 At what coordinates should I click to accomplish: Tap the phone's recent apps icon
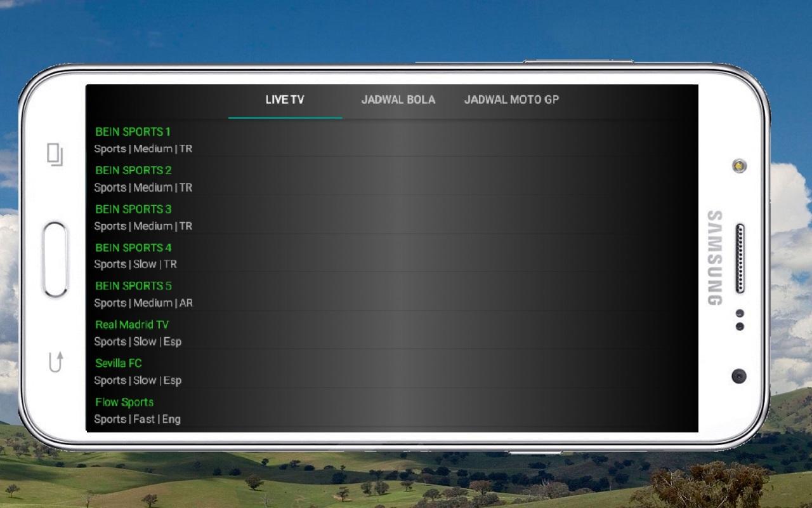pyautogui.click(x=55, y=155)
